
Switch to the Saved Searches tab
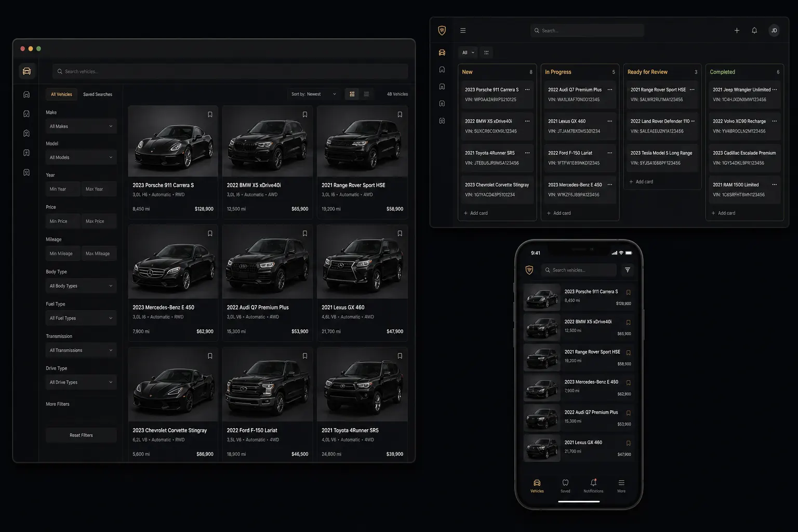pyautogui.click(x=98, y=94)
